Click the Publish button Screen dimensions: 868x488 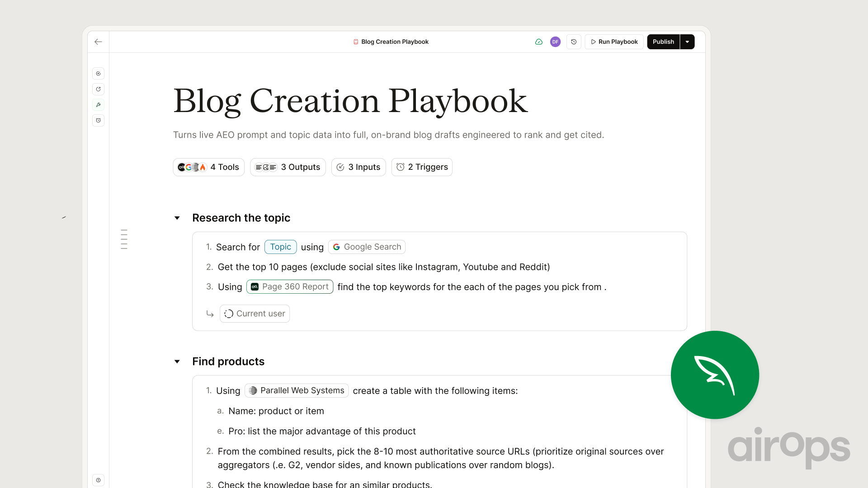click(663, 42)
